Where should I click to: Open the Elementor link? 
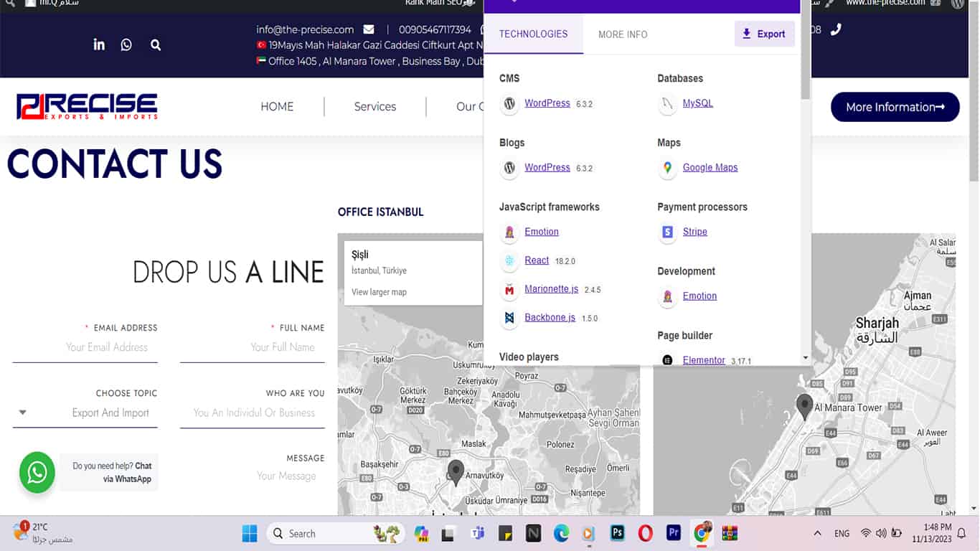click(x=704, y=360)
